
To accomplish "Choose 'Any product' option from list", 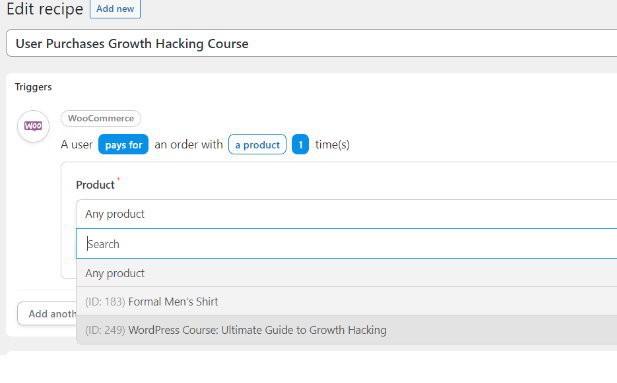I will pyautogui.click(x=346, y=273).
